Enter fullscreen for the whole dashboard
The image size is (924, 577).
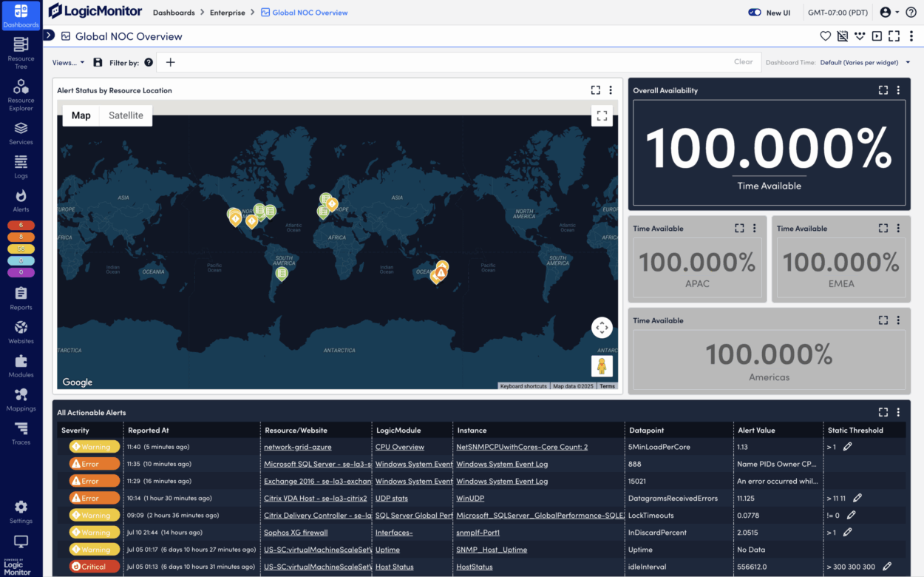click(894, 36)
